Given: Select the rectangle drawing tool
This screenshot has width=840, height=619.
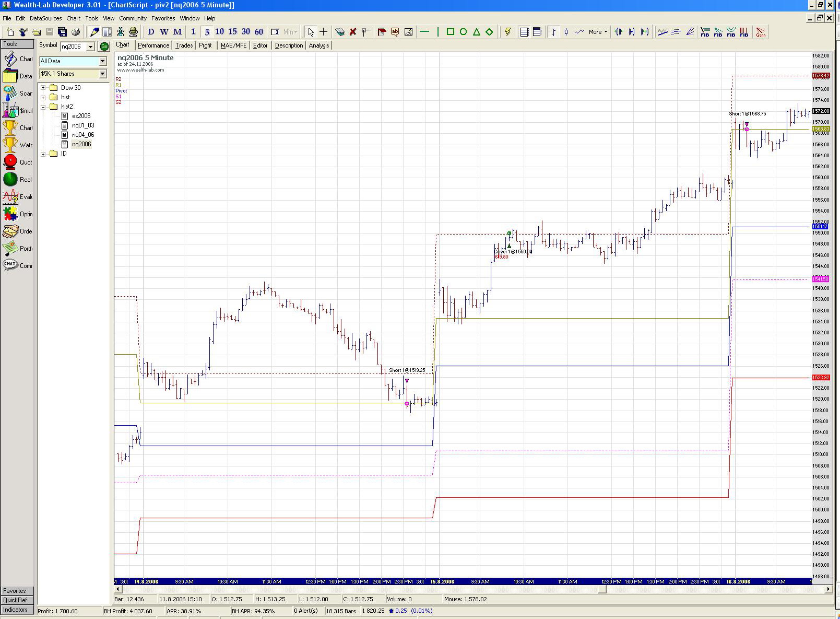Looking at the screenshot, I should [450, 32].
